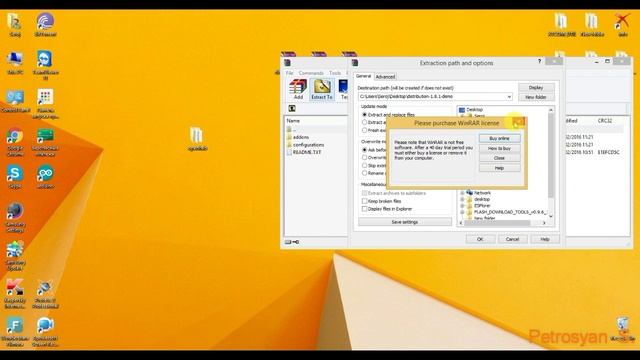Click the folder tree scroll-down arrow
This screenshot has height=360, width=640.
551,216
